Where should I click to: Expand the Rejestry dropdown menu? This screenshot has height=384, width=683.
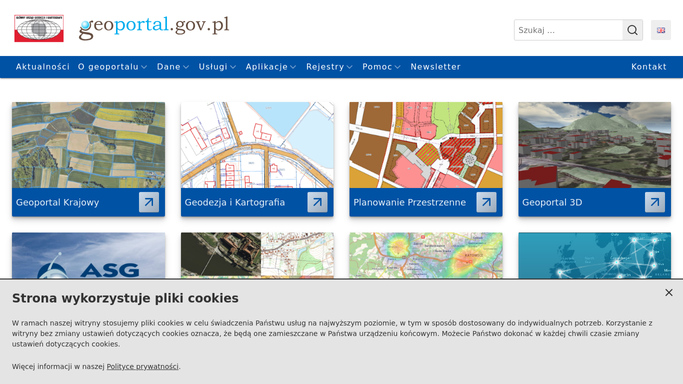(x=329, y=67)
